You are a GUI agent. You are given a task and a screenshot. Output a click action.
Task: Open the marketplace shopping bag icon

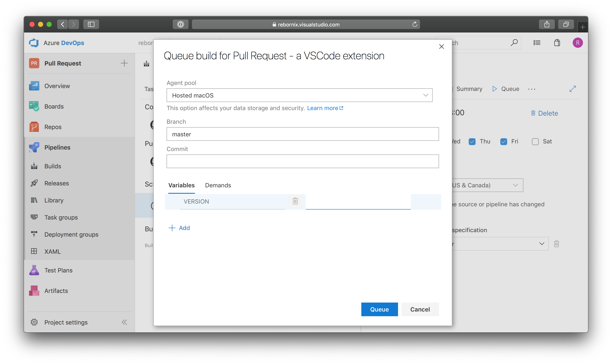(x=557, y=43)
